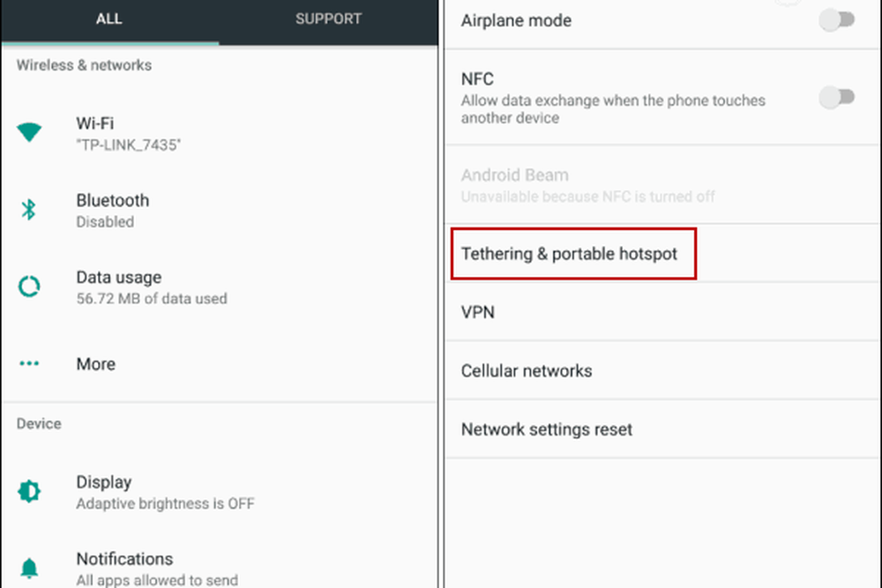
Task: Open Bluetooth Disabled entry
Action: tap(113, 210)
